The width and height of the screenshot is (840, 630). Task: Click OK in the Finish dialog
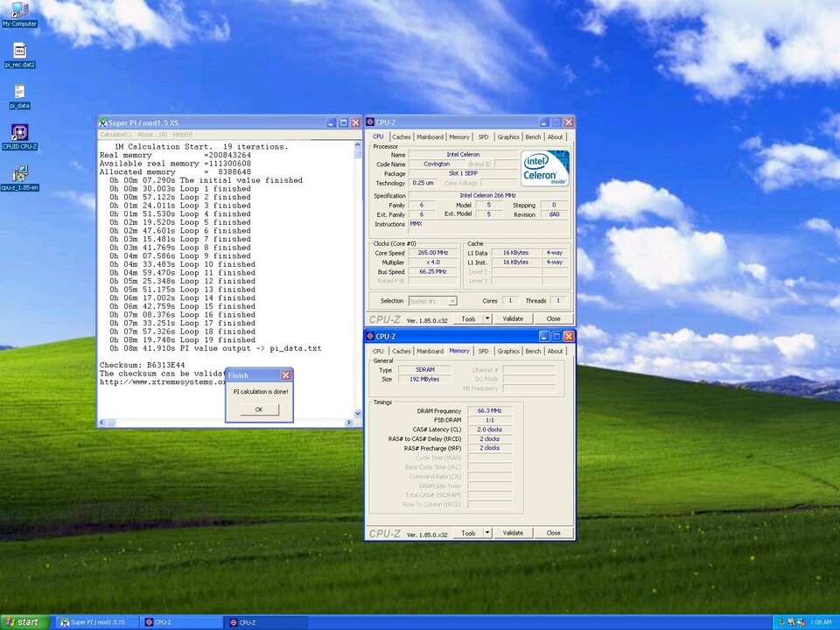(x=259, y=409)
